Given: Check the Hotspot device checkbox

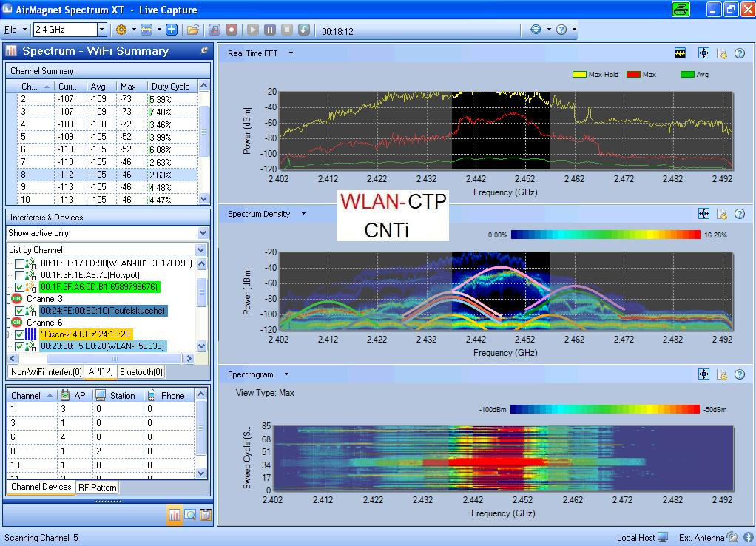Looking at the screenshot, I should point(19,275).
